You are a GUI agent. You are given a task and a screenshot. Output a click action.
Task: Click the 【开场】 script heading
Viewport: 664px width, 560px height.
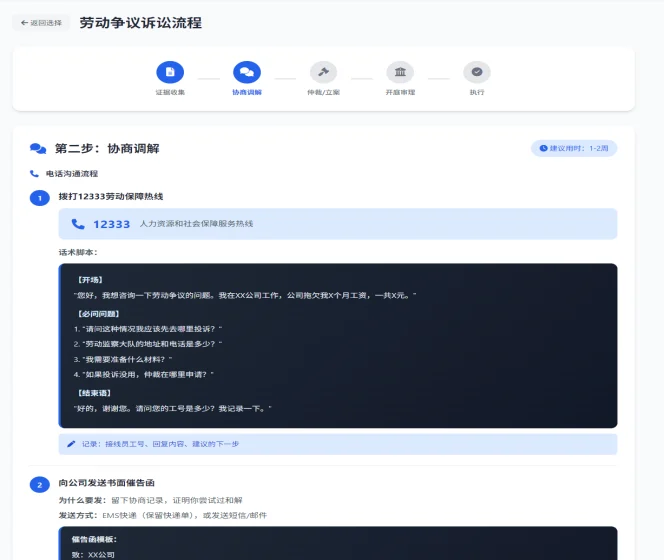[89, 280]
